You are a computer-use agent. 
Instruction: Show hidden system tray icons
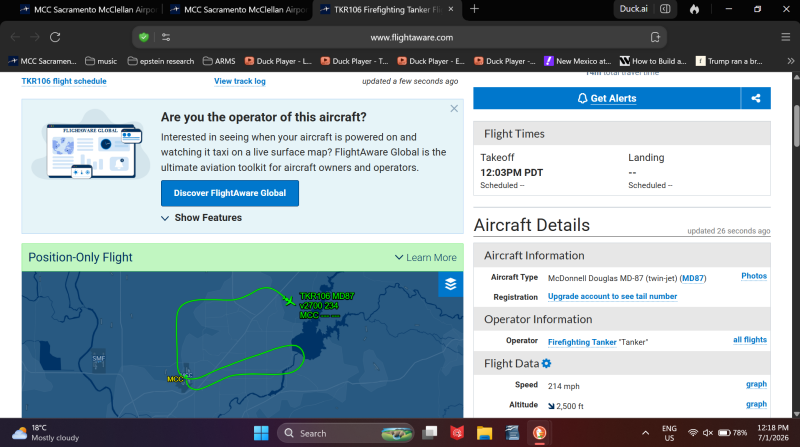(645, 433)
